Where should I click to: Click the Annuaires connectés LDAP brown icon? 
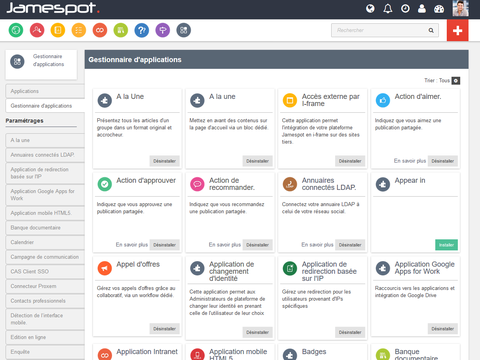(290, 184)
